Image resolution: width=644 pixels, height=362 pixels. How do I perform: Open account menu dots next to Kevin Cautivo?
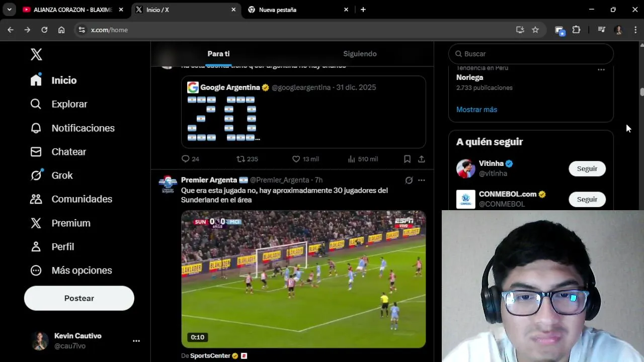pos(136,341)
